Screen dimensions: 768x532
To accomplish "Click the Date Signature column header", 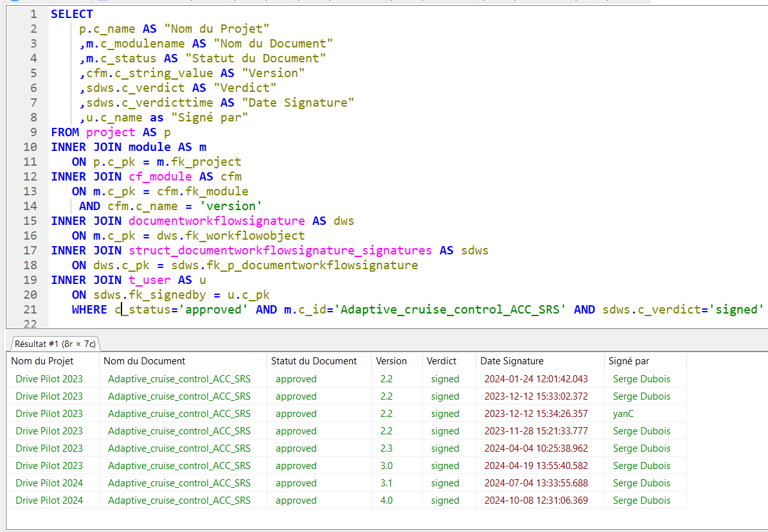I will click(x=512, y=361).
